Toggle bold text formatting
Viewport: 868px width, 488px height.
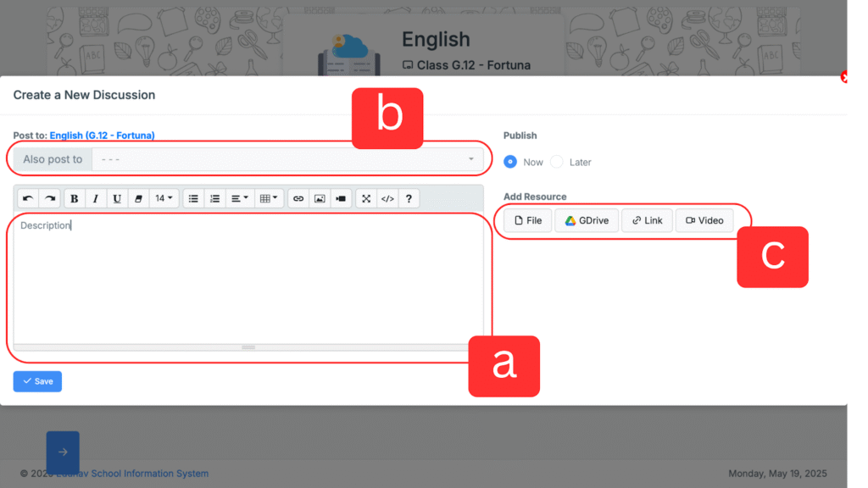click(x=75, y=198)
